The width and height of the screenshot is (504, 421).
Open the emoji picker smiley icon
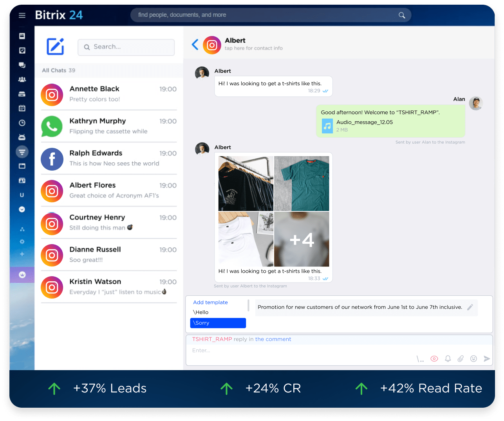(x=473, y=359)
